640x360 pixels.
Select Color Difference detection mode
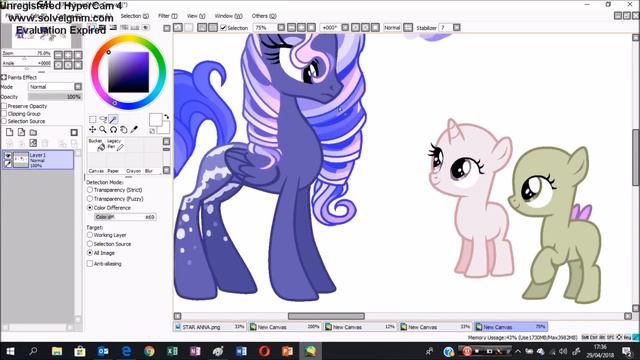(x=90, y=208)
